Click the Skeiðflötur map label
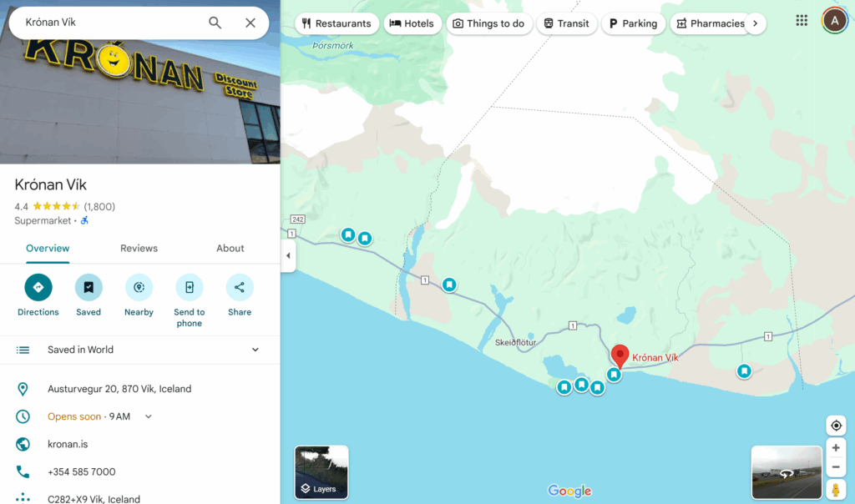This screenshot has width=855, height=504. click(x=515, y=343)
